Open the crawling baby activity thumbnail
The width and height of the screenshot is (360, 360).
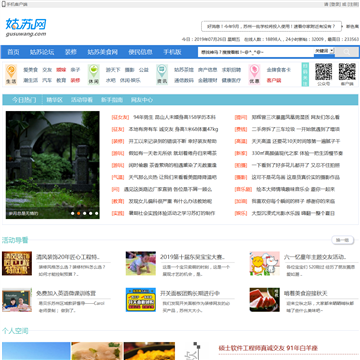[x=141, y=263]
